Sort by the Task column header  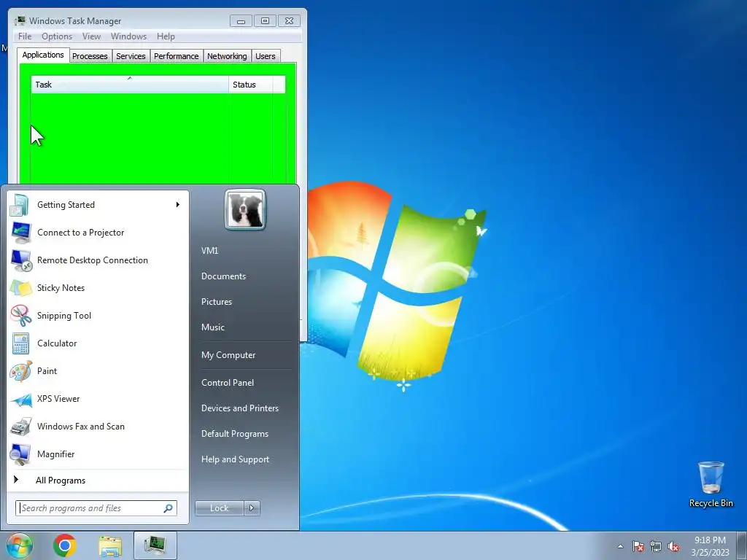(x=130, y=85)
